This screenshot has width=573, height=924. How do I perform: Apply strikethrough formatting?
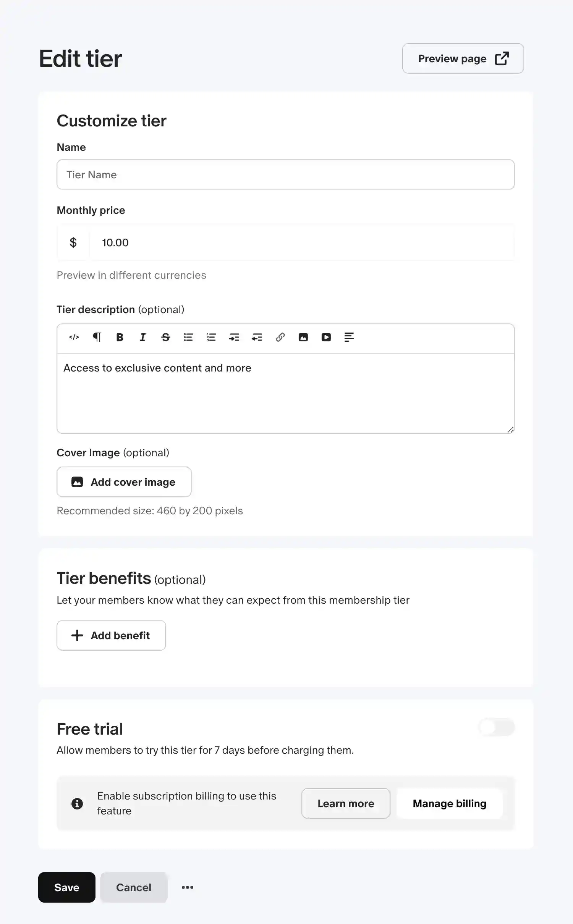(165, 337)
